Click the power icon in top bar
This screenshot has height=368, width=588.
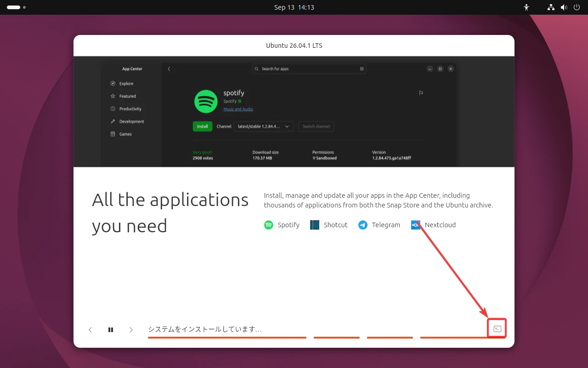click(577, 7)
